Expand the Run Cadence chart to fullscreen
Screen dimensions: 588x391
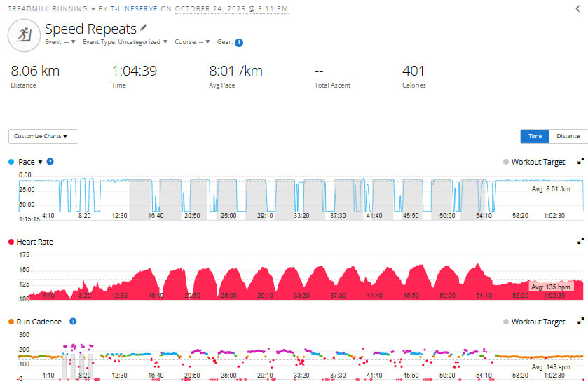click(580, 321)
